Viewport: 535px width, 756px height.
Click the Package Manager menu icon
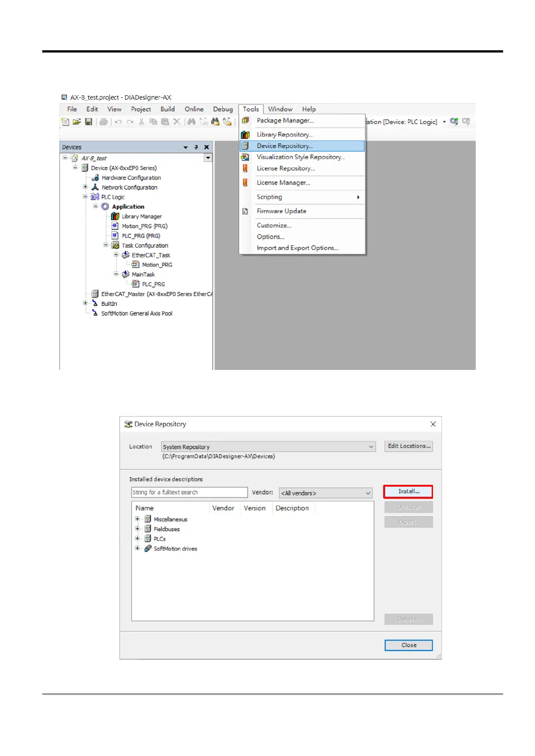pyautogui.click(x=245, y=120)
